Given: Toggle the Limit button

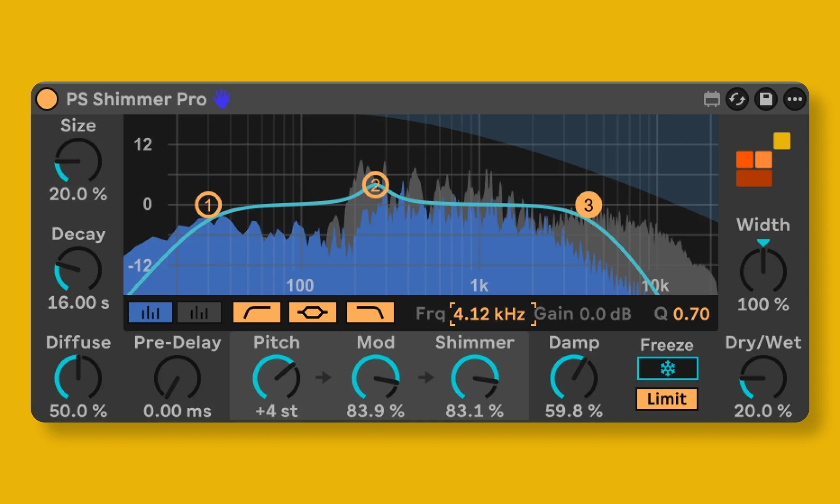Looking at the screenshot, I should click(x=667, y=399).
